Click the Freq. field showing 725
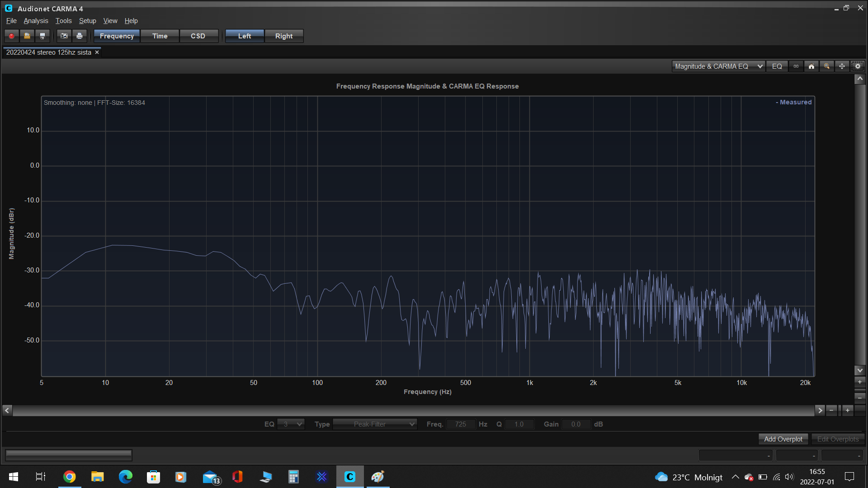Viewport: 868px width, 488px height. click(x=461, y=424)
